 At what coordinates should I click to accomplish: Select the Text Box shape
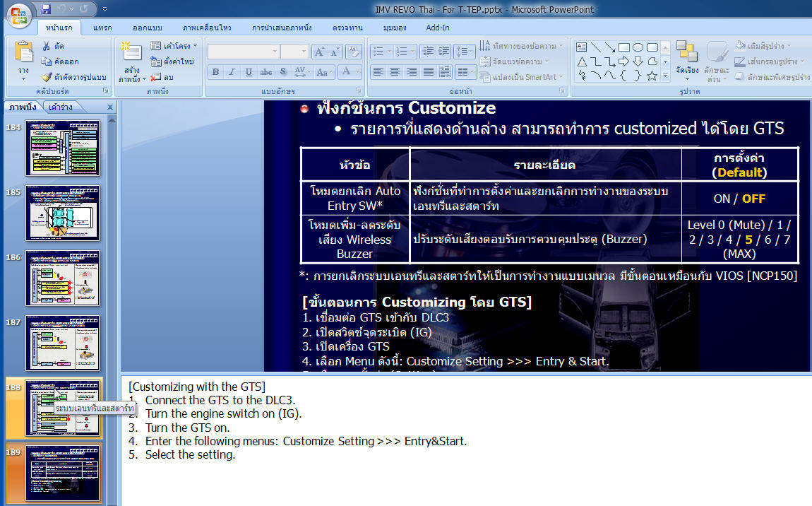[582, 47]
